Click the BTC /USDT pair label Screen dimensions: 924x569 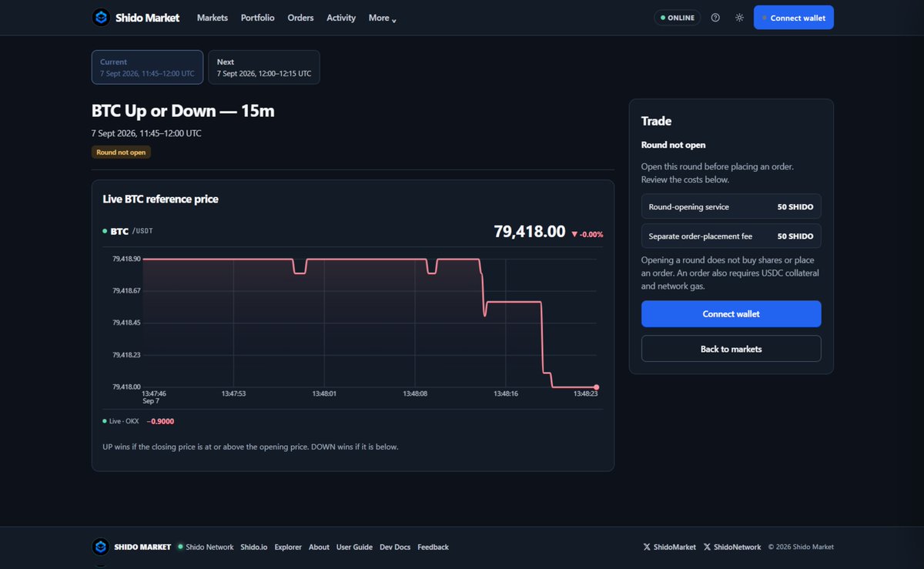click(127, 231)
